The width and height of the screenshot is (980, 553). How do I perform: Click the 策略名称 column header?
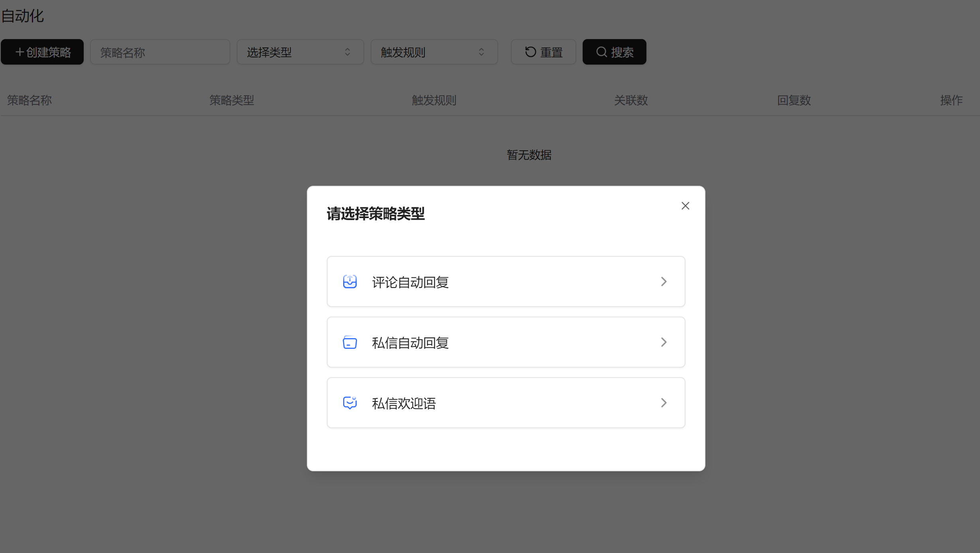click(29, 100)
